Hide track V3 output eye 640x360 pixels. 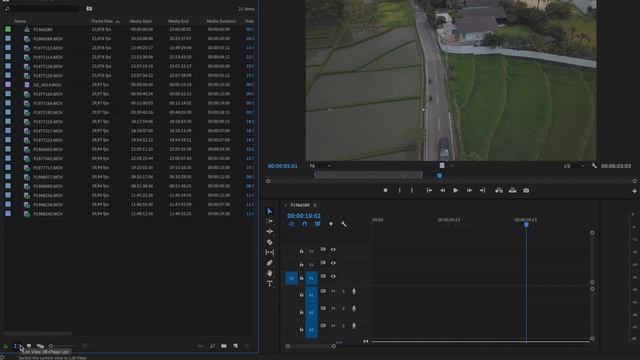click(x=333, y=249)
